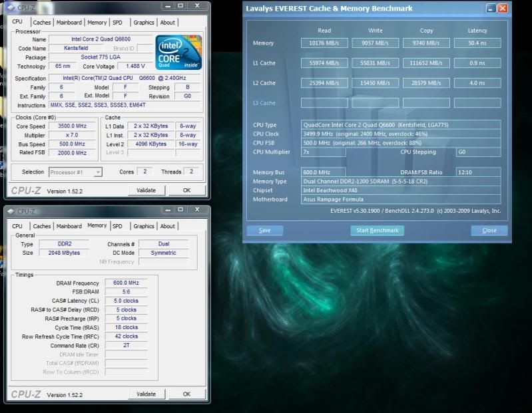Click CAS# Latency 5.0 clocks value

tap(127, 301)
